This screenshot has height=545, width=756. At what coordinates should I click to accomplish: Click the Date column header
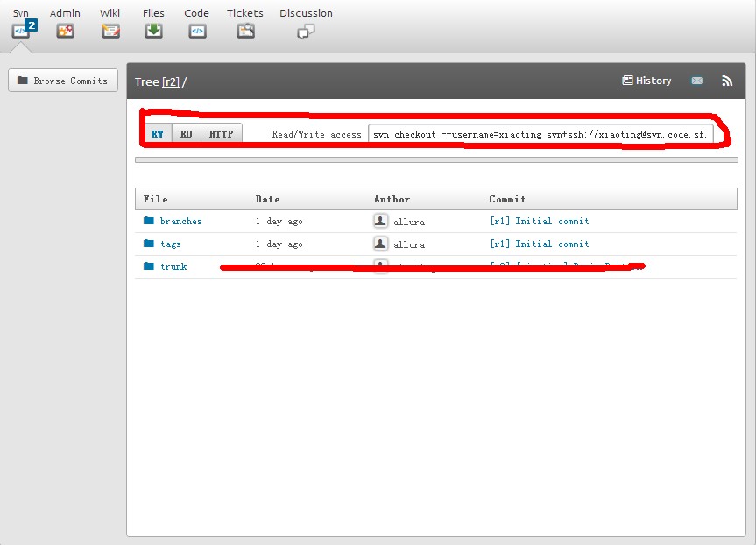pos(267,199)
